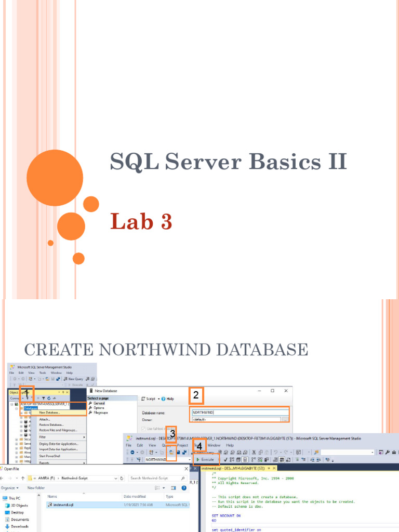
Task: Open the Organize dropdown in Open File dialog
Action: tap(9, 488)
